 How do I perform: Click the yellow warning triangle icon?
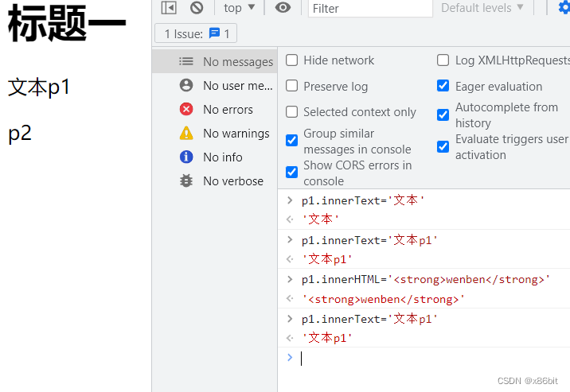coord(186,133)
